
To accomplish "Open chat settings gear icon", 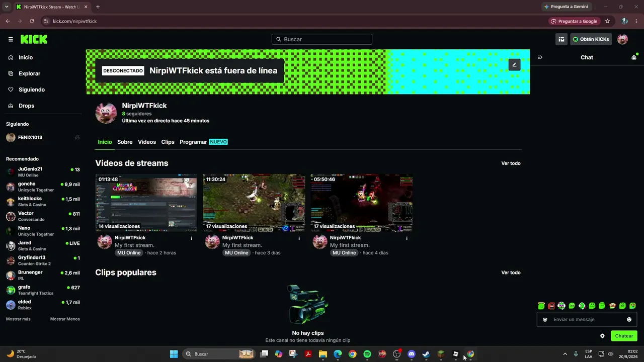I will pyautogui.click(x=602, y=336).
